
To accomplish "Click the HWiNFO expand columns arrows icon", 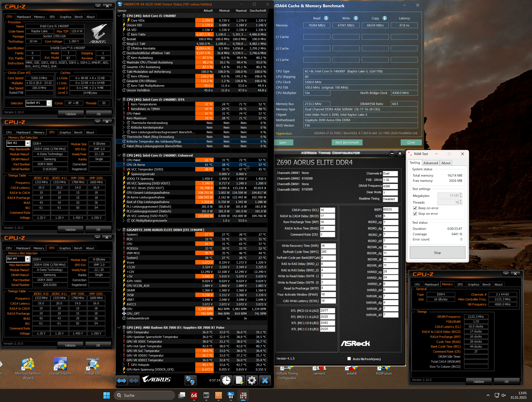I will [x=121, y=381].
